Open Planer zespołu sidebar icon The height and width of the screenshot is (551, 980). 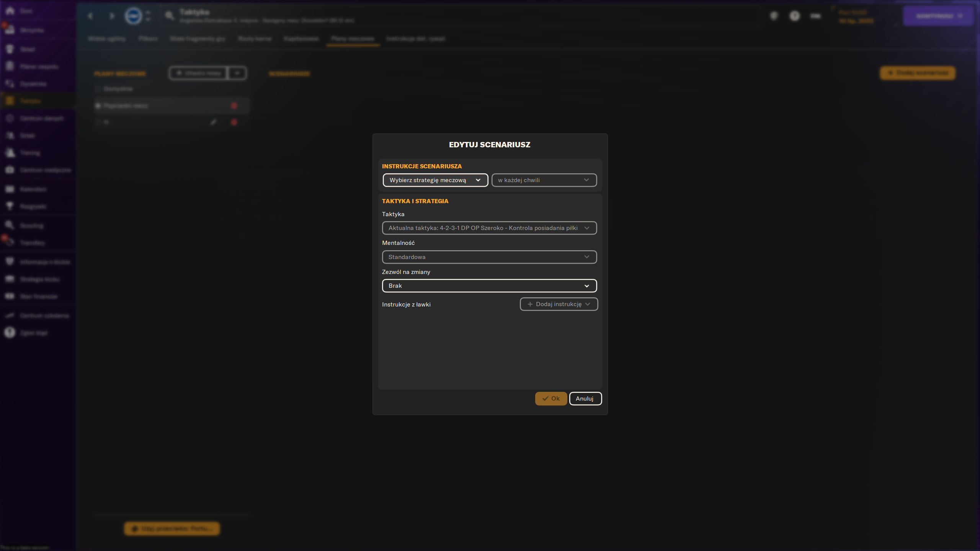[10, 66]
